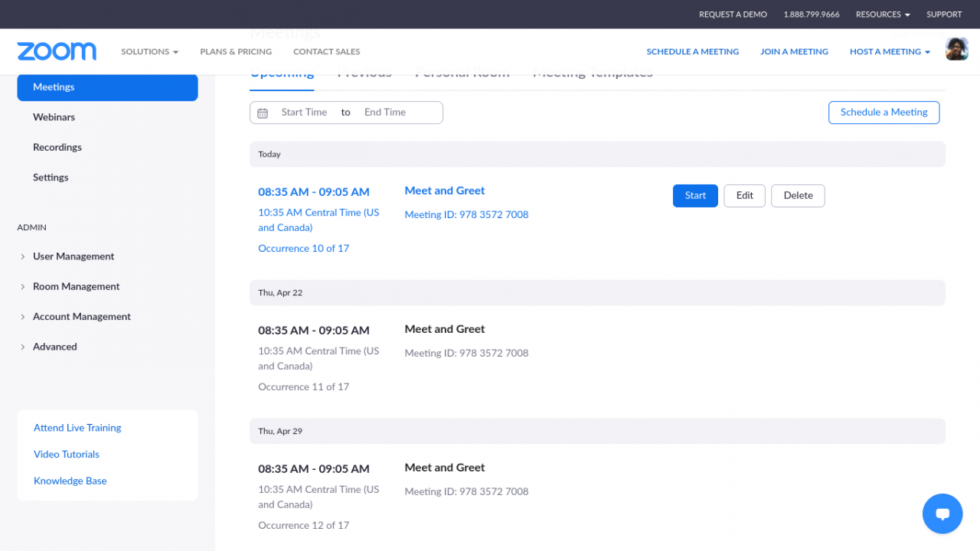Click the End Time field
980x551 pixels.
[x=385, y=112]
